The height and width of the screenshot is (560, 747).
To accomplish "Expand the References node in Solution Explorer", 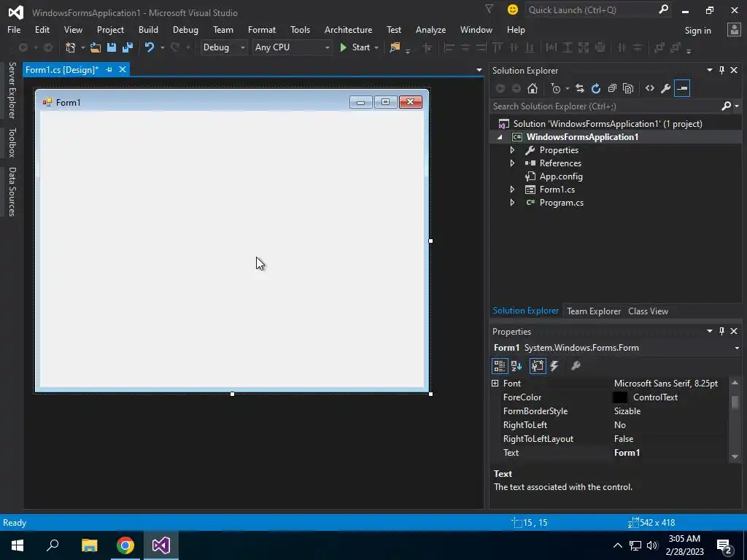I will (x=512, y=163).
